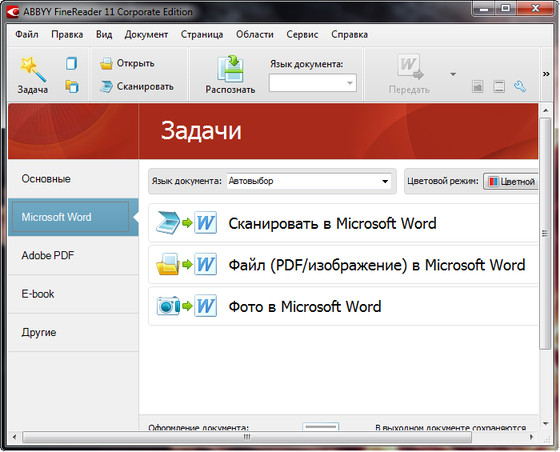The width and height of the screenshot is (560, 452).
Task: Click the stacked documents icon below the page icon
Action: coord(71,86)
